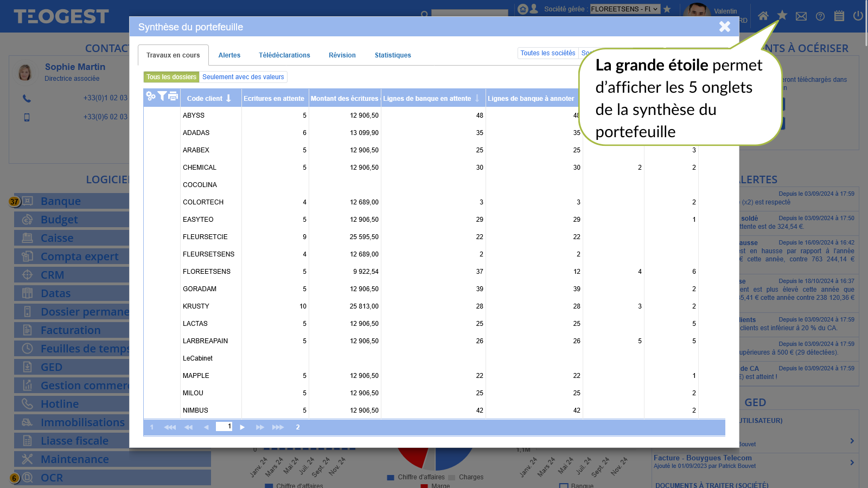Open the Société gérée dropdown
The height and width of the screenshot is (488, 868).
pyautogui.click(x=624, y=9)
